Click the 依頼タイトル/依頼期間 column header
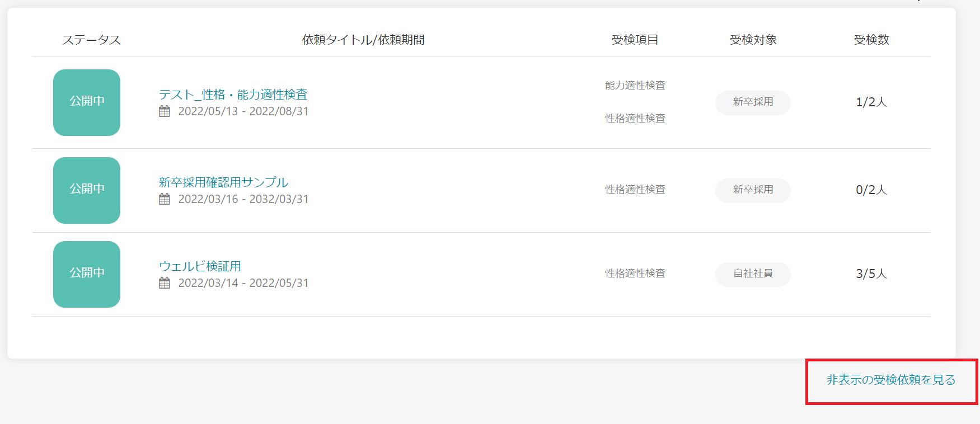980x424 pixels. (x=363, y=40)
